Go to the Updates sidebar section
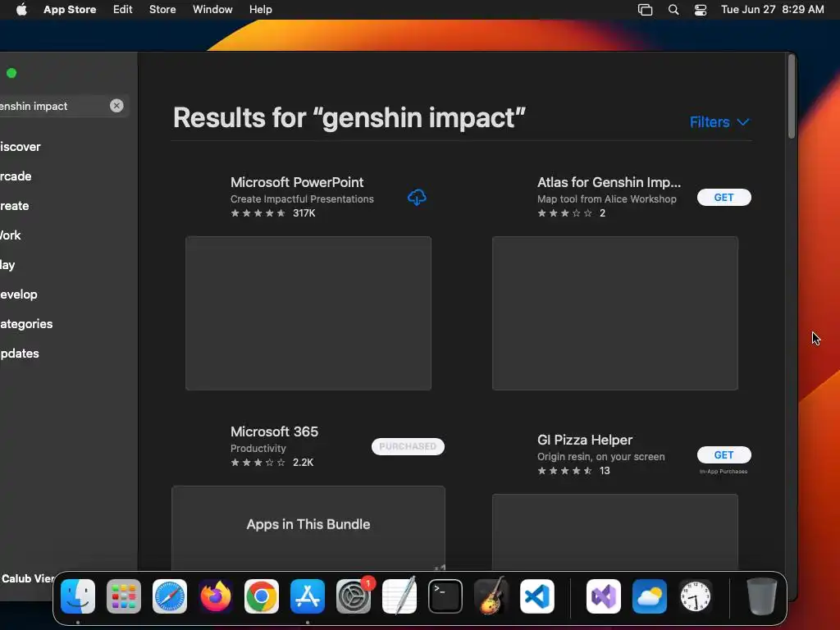Screen dimensions: 840x630 point(20,353)
